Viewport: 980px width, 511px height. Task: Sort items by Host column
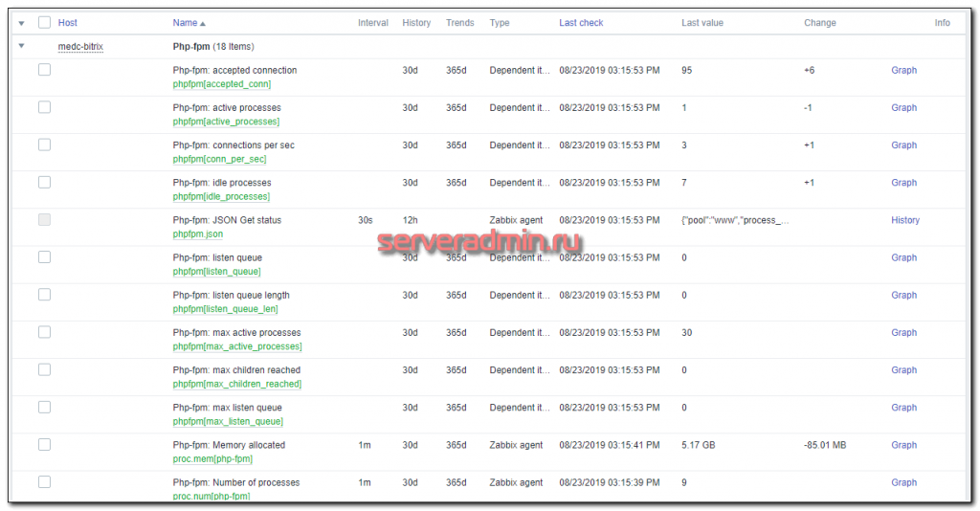point(68,23)
